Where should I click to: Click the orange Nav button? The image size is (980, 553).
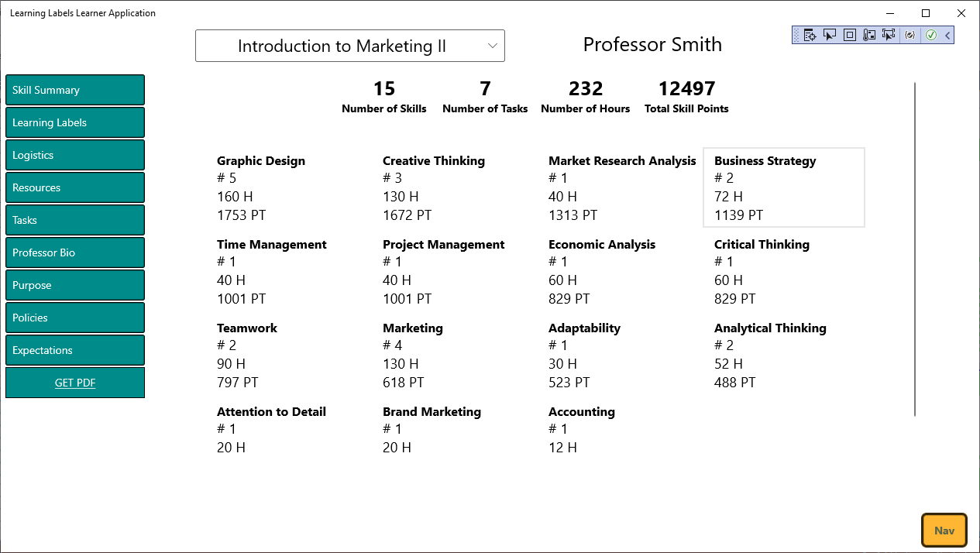(944, 531)
